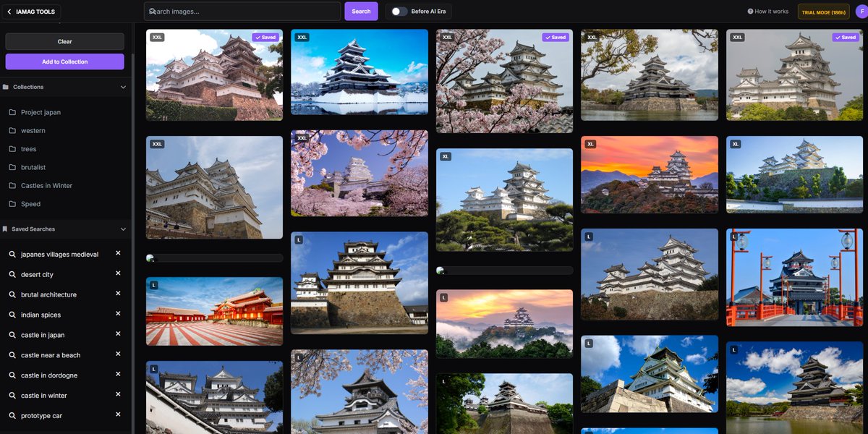Screen dimensions: 868x434
Task: Click the How it works help icon
Action: pyautogui.click(x=750, y=12)
